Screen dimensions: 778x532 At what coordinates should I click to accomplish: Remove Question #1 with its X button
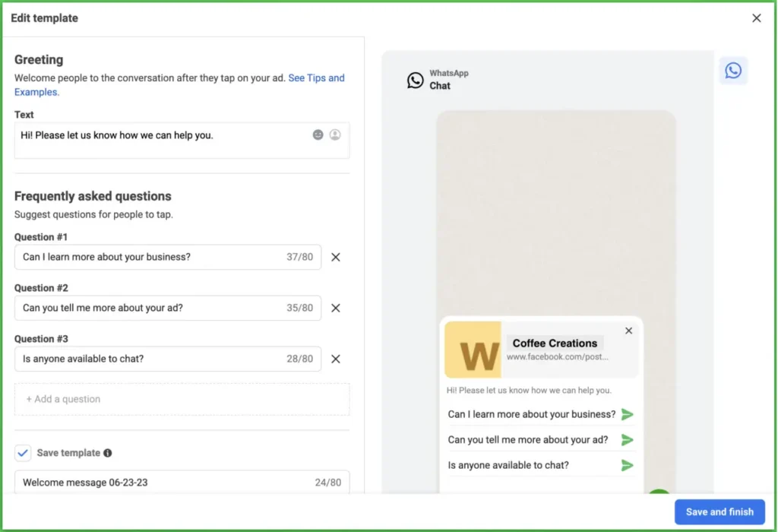click(x=335, y=257)
